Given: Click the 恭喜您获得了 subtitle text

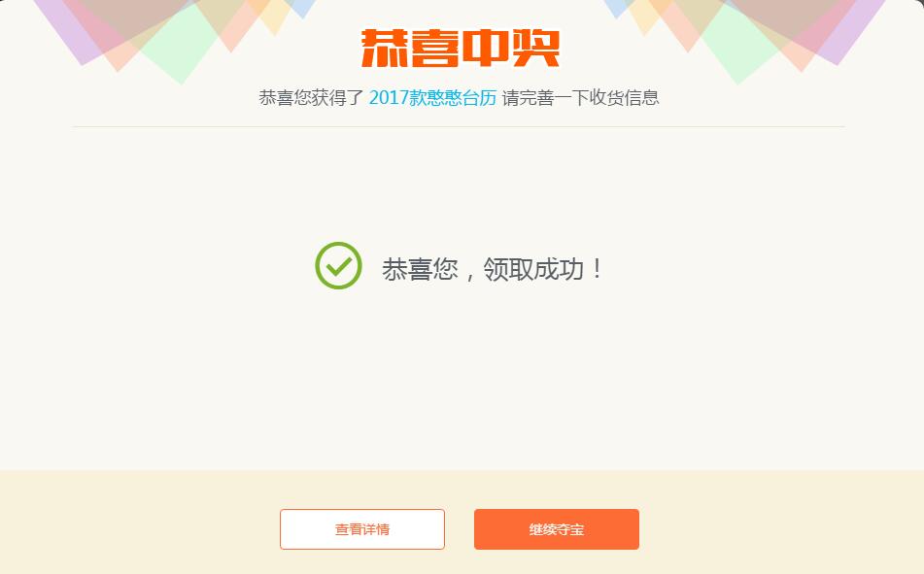Looking at the screenshot, I should pyautogui.click(x=311, y=97).
